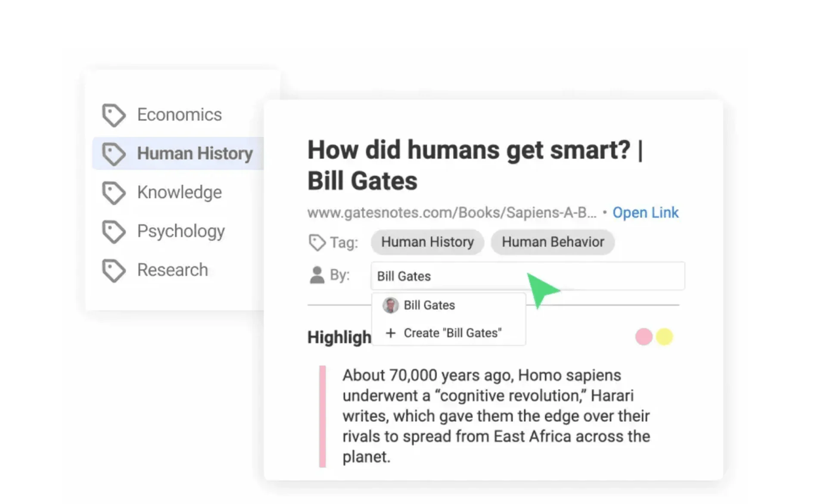Select the yellow highlight color dot
The image size is (827, 504).
(x=665, y=337)
